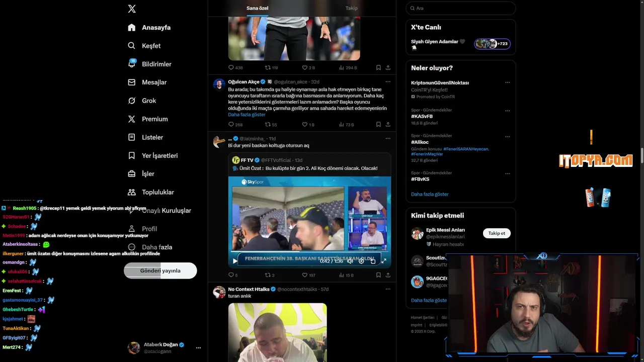644x362 pixels.
Task: Open Oğulcan Akçe's profile avatar
Action: point(219,84)
